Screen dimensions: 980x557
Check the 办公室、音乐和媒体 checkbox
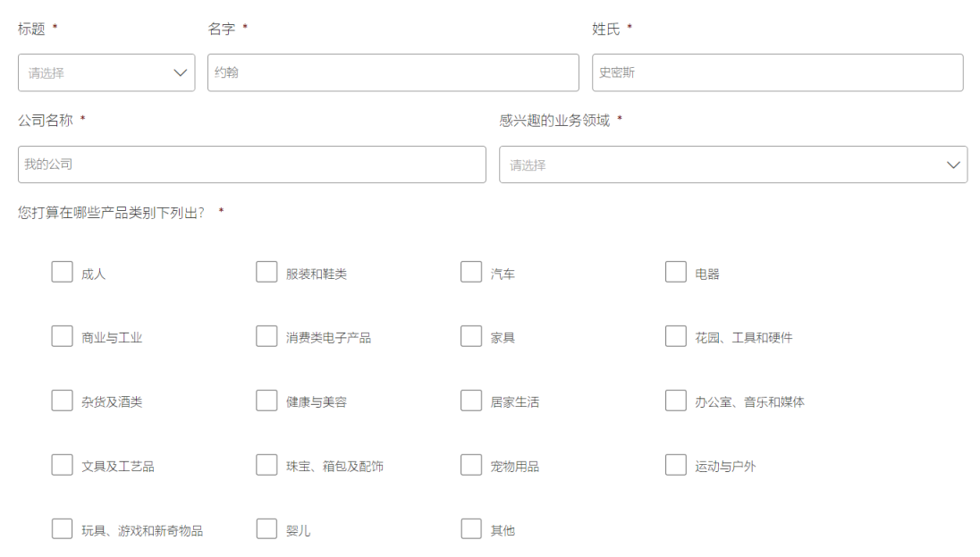pos(676,401)
